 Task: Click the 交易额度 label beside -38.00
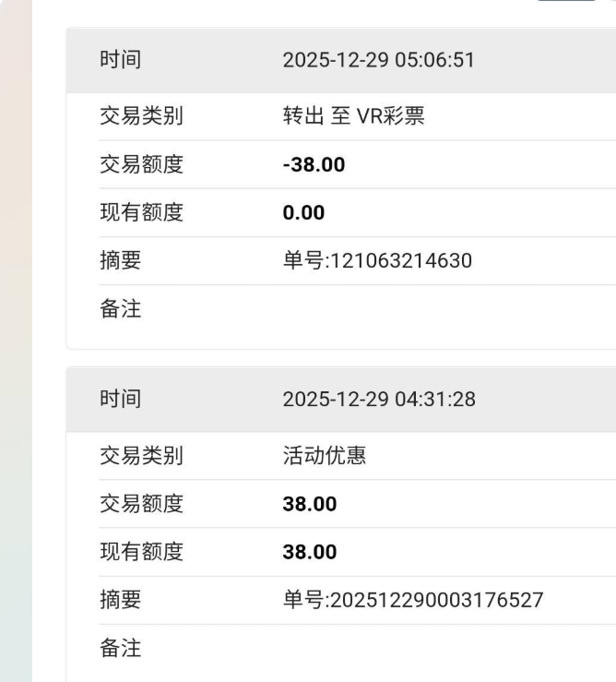[x=140, y=165]
